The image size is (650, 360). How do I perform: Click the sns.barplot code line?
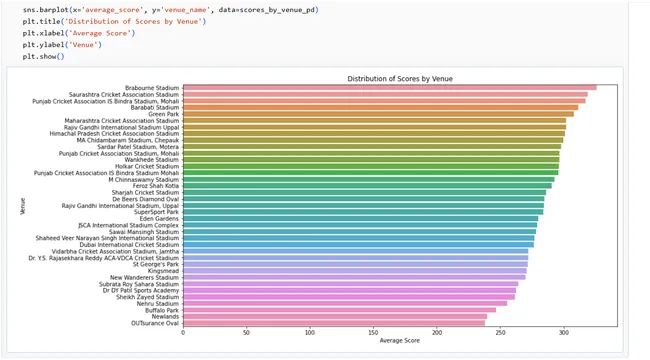point(170,10)
